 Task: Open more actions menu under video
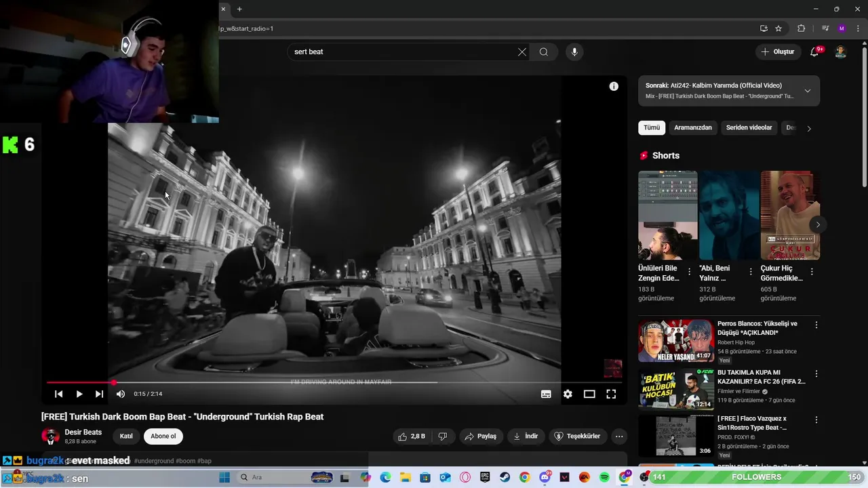(x=619, y=436)
